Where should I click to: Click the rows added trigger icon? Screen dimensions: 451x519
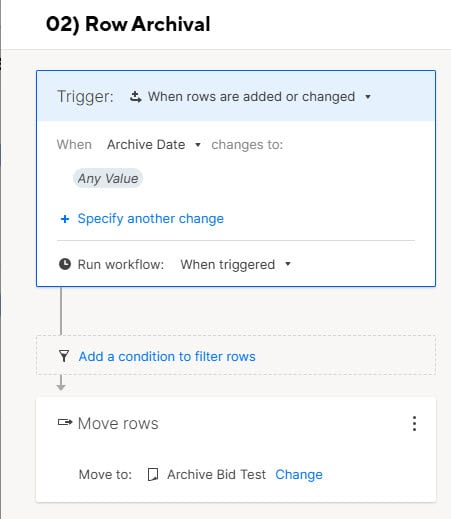click(x=135, y=97)
